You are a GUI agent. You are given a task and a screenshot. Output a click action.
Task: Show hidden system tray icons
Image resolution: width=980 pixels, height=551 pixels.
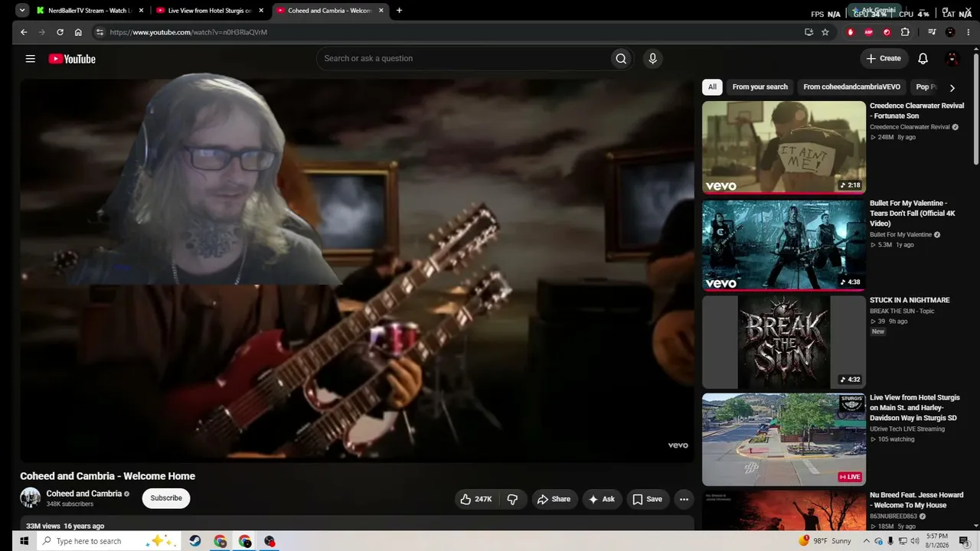point(867,541)
